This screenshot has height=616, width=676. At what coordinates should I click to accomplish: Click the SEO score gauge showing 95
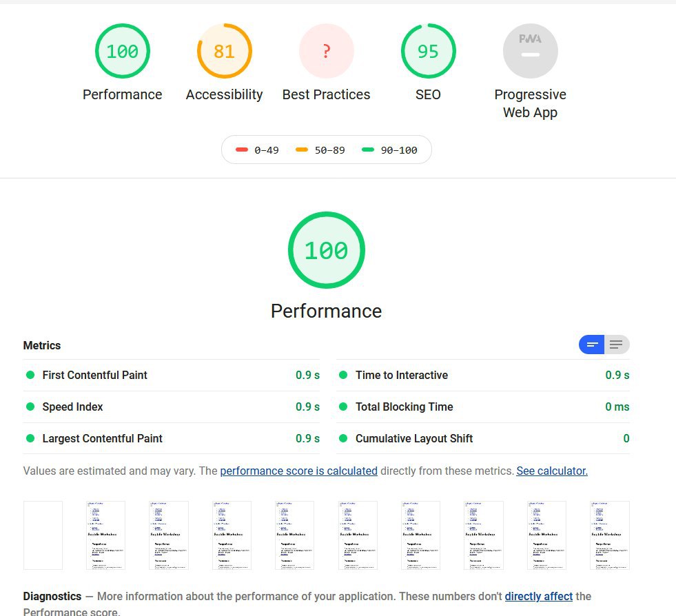428,51
